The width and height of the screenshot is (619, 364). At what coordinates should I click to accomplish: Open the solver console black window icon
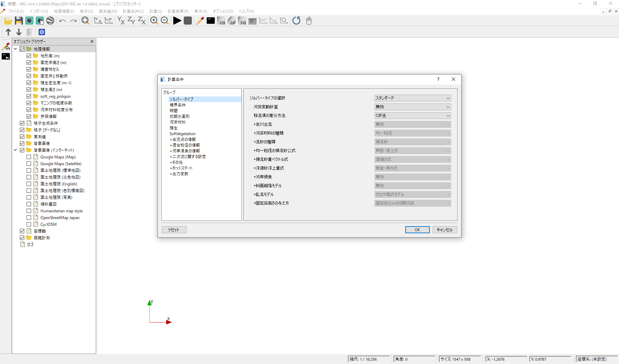click(x=211, y=21)
